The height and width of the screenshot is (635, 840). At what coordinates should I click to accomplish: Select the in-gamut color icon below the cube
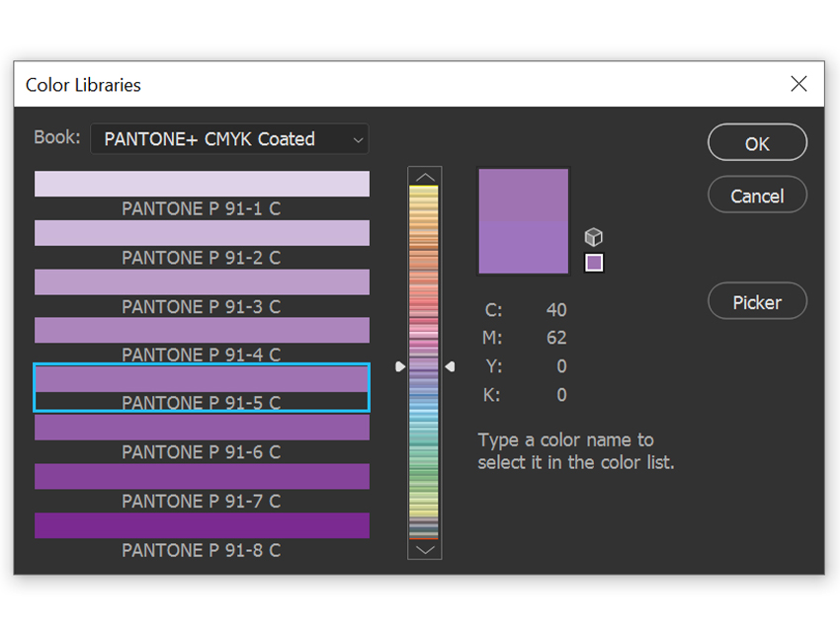click(x=594, y=262)
